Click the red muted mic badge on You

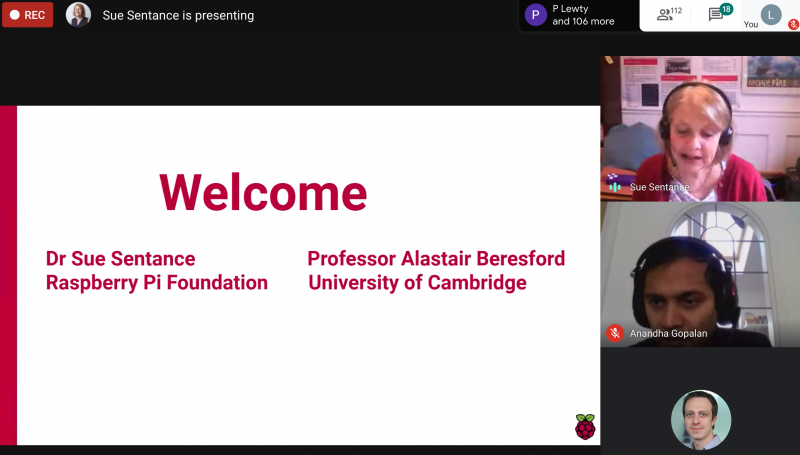pyautogui.click(x=793, y=24)
